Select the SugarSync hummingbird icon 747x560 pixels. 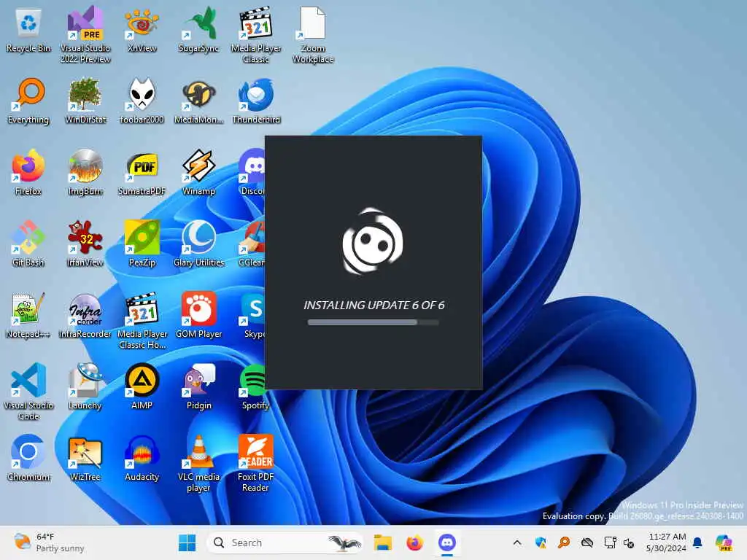[x=198, y=29]
